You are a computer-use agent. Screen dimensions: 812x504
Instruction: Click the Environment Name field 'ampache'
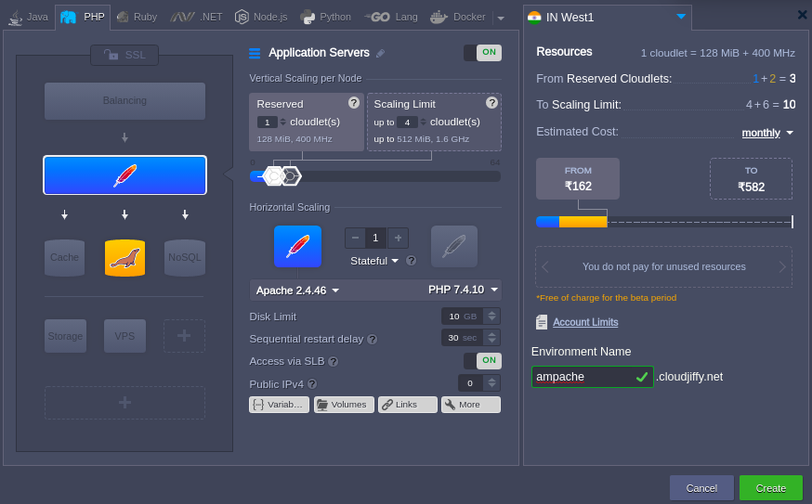pos(593,377)
